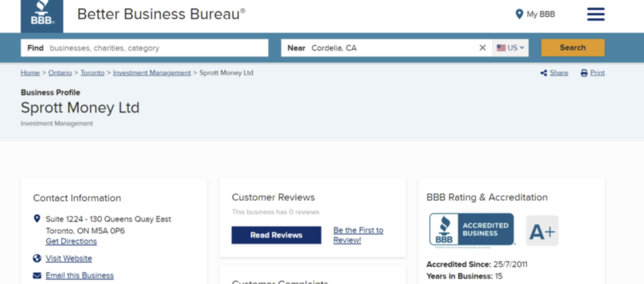Image resolution: width=644 pixels, height=284 pixels.
Task: Click the share icon
Action: pyautogui.click(x=544, y=73)
